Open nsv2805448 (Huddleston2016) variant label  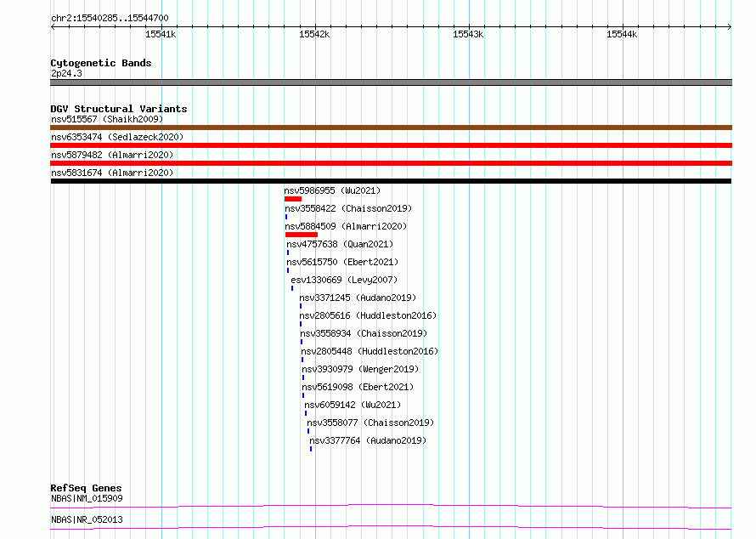coord(370,351)
